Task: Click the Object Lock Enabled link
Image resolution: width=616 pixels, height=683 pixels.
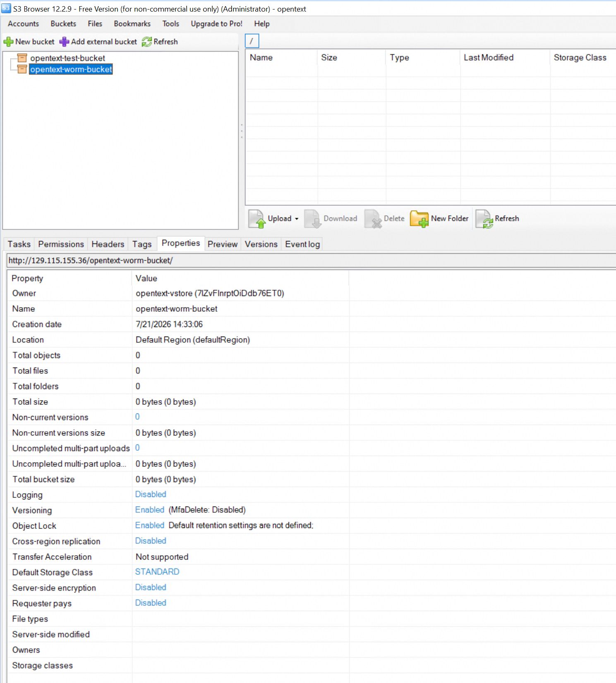Action: coord(150,525)
